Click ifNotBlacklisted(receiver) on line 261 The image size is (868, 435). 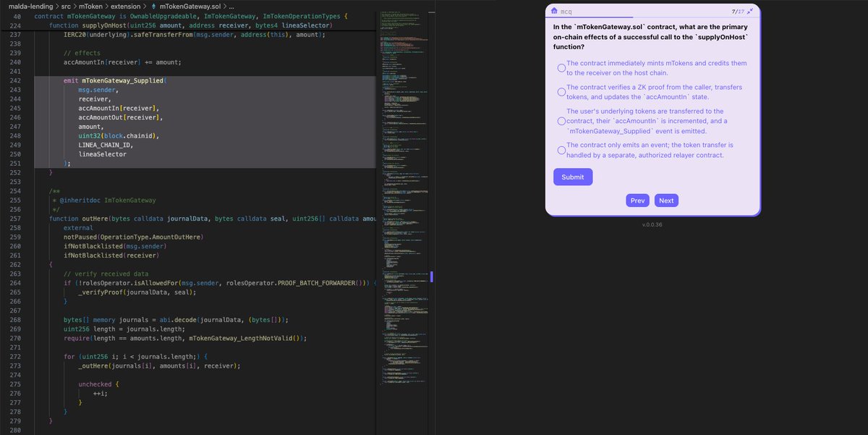point(110,255)
